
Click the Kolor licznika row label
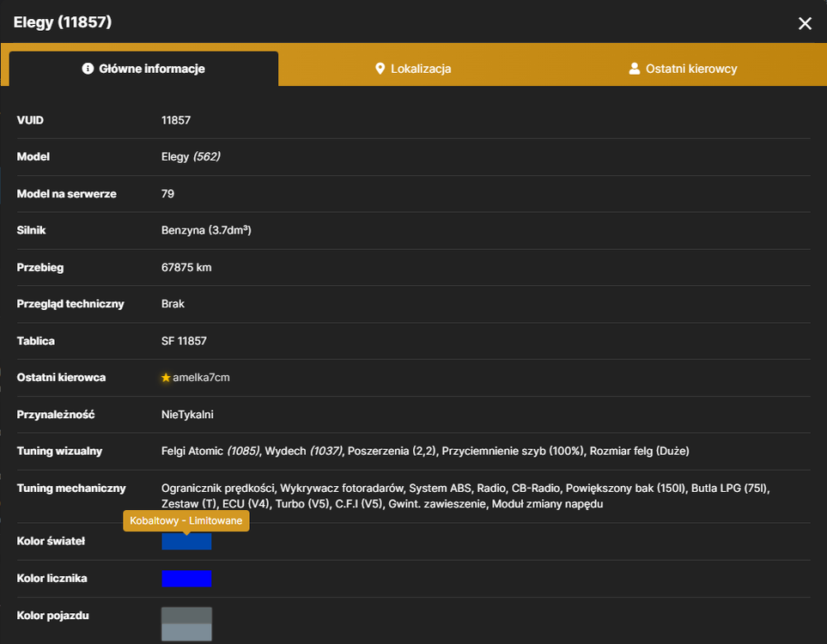52,578
